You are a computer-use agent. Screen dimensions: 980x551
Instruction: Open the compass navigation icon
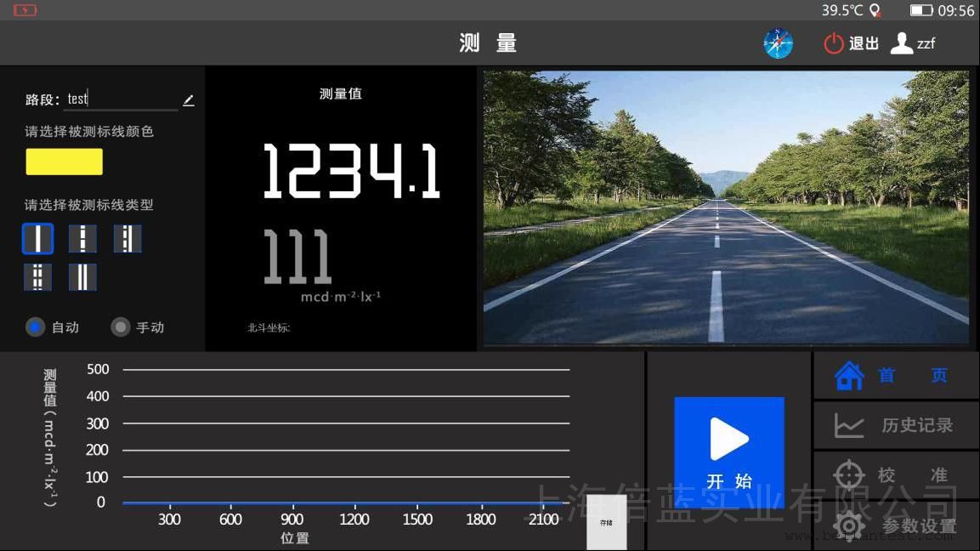[778, 43]
